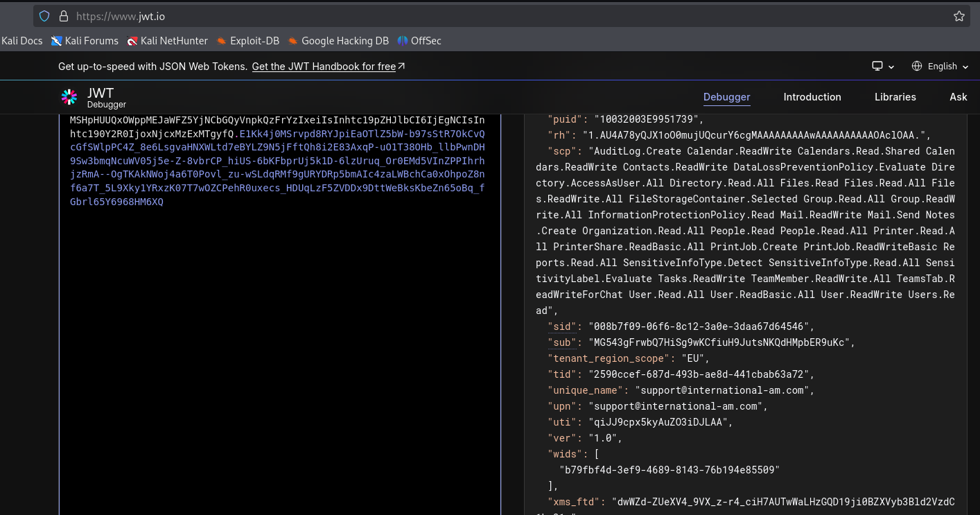Click the JWT Debugger logo
Screen dimensions: 980x515
[94, 98]
